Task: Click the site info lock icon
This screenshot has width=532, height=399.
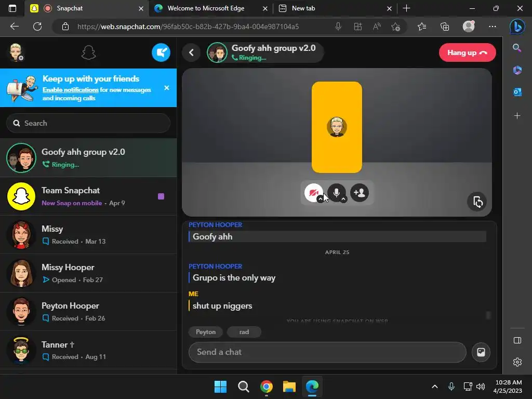Action: tap(65, 26)
